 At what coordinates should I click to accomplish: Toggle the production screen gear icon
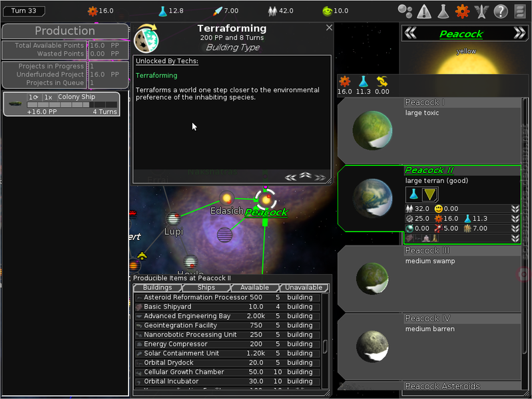462,11
